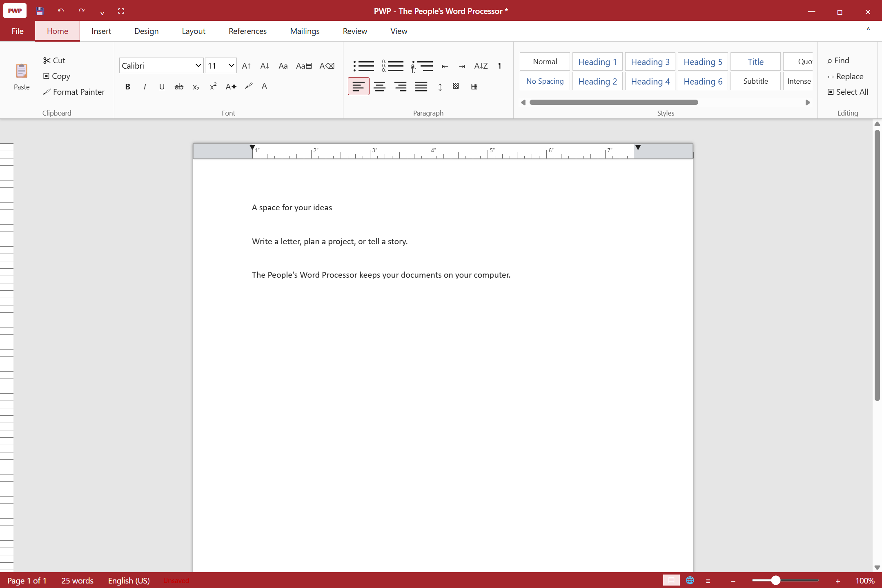Toggle italic formatting

145,87
